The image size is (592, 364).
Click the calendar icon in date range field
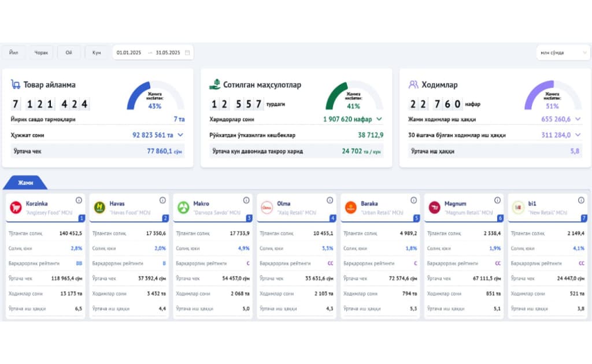point(187,53)
